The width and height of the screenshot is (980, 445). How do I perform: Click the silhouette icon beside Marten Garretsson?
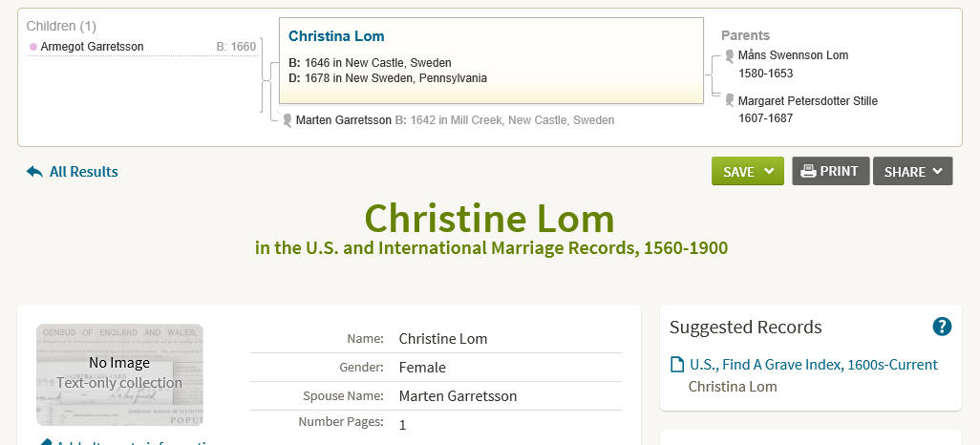tap(287, 120)
